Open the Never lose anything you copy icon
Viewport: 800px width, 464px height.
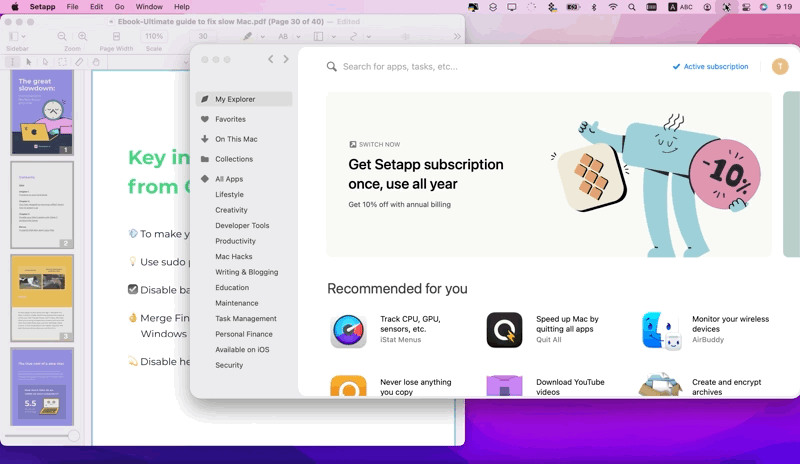click(x=348, y=386)
